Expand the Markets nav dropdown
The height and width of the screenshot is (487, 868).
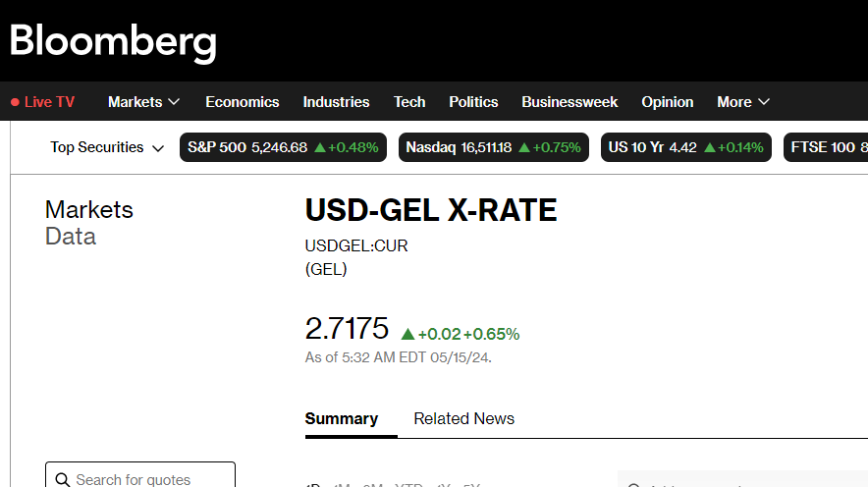pyautogui.click(x=143, y=102)
